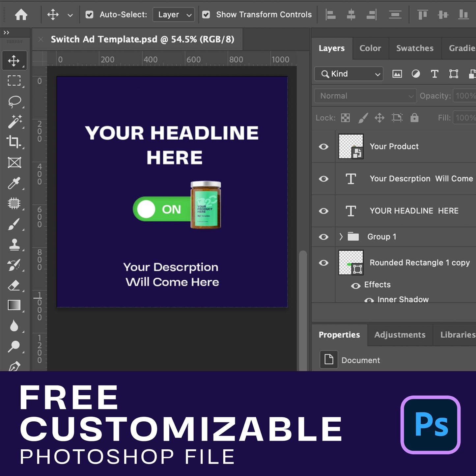Select the Rectangular Marquee tool
This screenshot has height=476, width=476.
(x=14, y=81)
